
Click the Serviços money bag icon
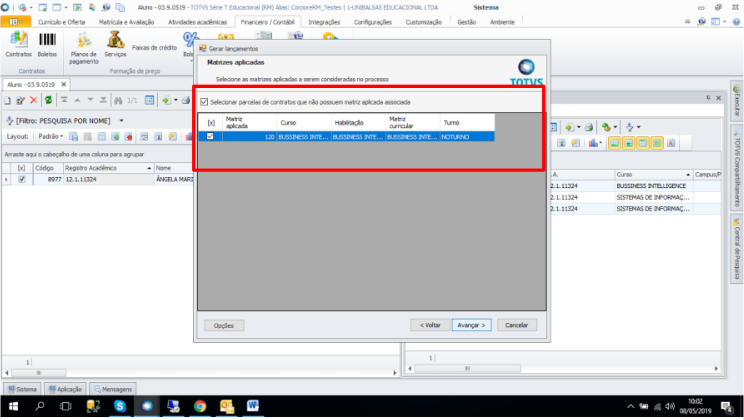click(x=115, y=42)
